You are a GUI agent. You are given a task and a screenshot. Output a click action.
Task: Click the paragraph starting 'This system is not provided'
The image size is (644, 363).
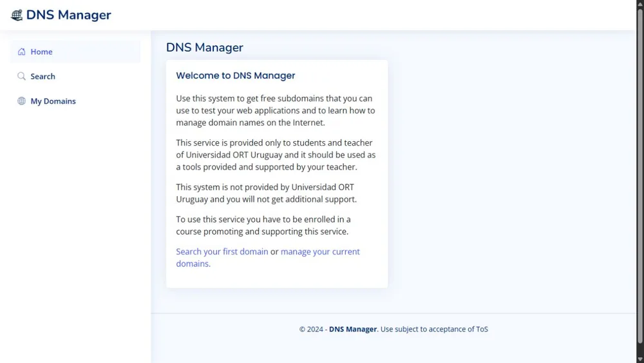[266, 193]
